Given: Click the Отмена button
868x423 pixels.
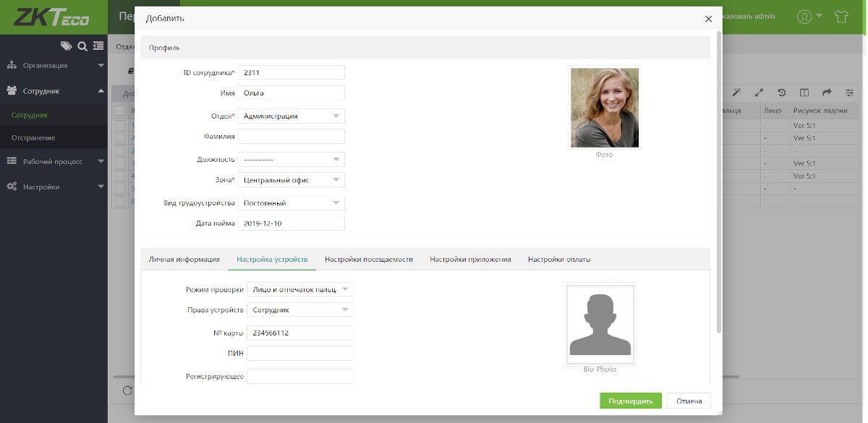Looking at the screenshot, I should pyautogui.click(x=689, y=401).
